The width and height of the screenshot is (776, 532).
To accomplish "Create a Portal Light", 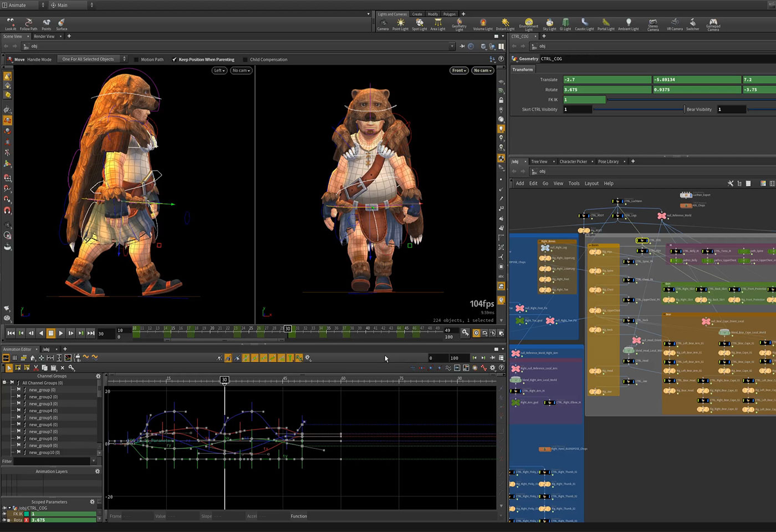I will (606, 24).
